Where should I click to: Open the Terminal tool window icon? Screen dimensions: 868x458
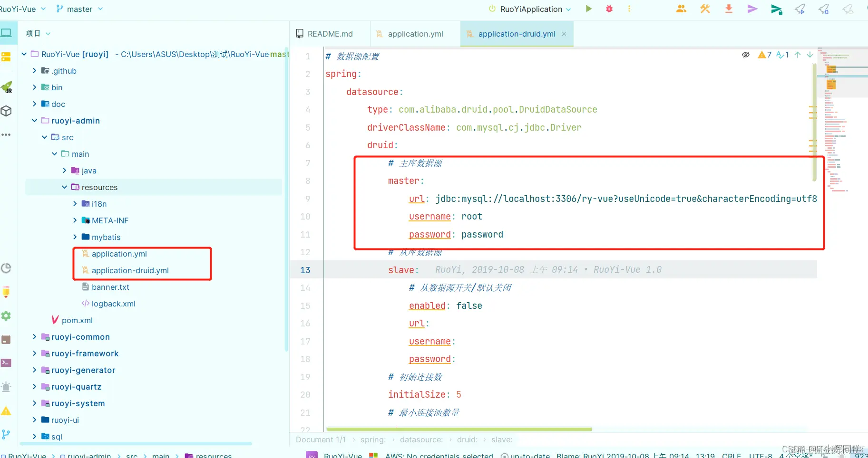click(6, 363)
